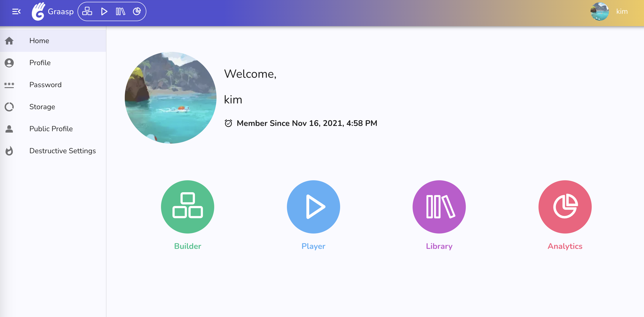Click the hamburger menu icon
This screenshot has width=644, height=317.
[x=16, y=11]
